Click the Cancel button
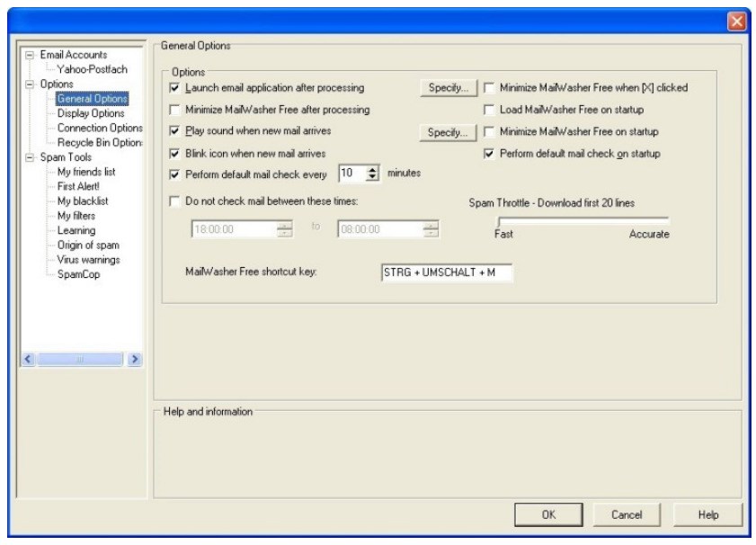Image resolution: width=756 pixels, height=545 pixels. (x=627, y=515)
